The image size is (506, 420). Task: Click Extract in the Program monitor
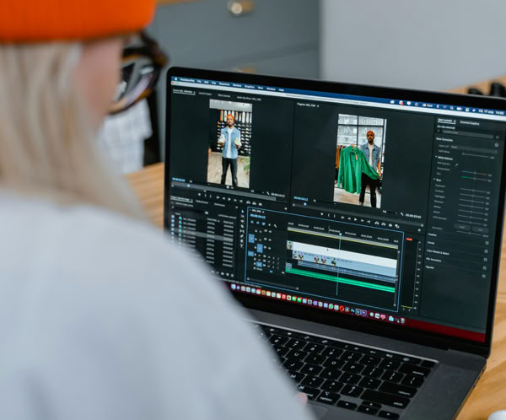tap(384, 224)
